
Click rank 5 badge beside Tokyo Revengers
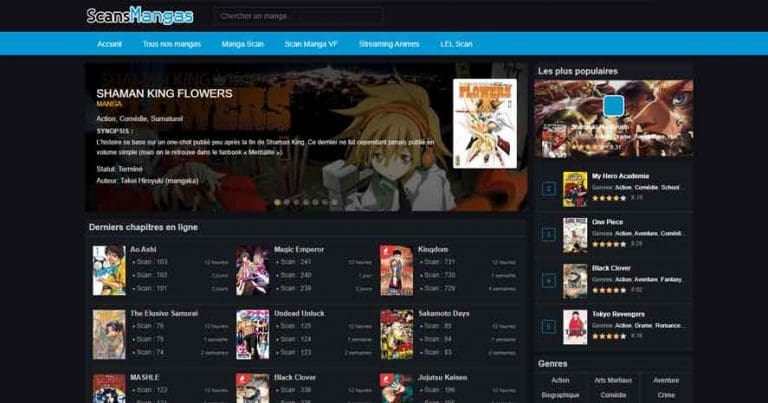[x=549, y=327]
